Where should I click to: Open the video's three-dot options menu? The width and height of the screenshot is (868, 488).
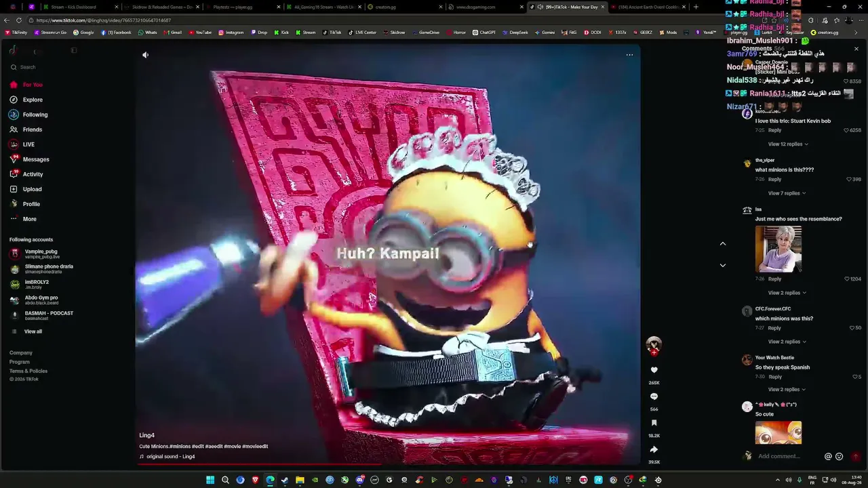coord(629,55)
